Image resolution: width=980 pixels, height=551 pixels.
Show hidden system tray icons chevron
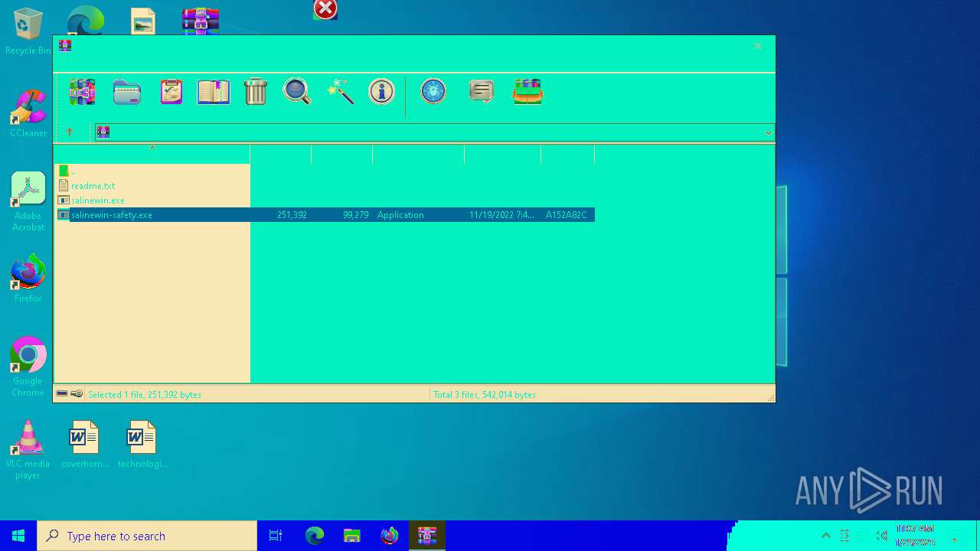point(825,536)
